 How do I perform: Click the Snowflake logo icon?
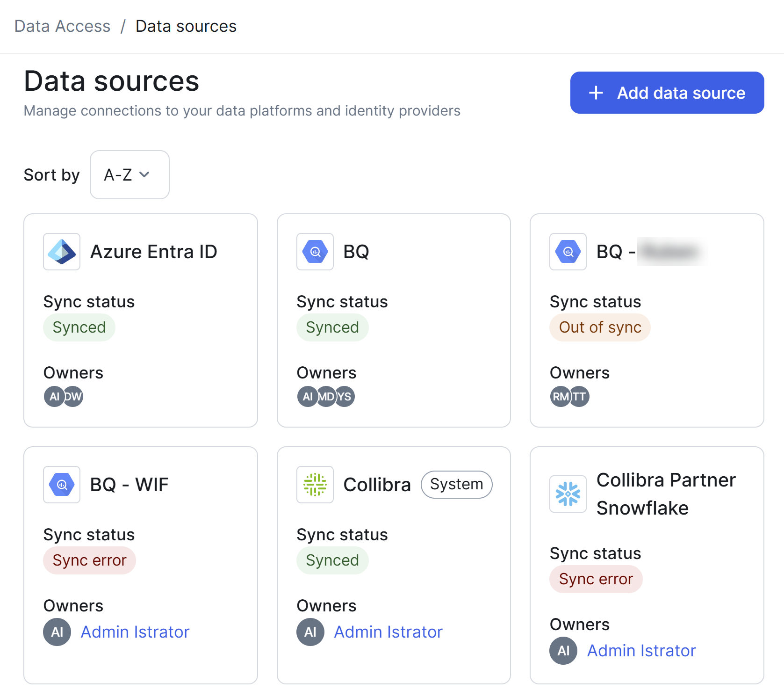point(568,494)
